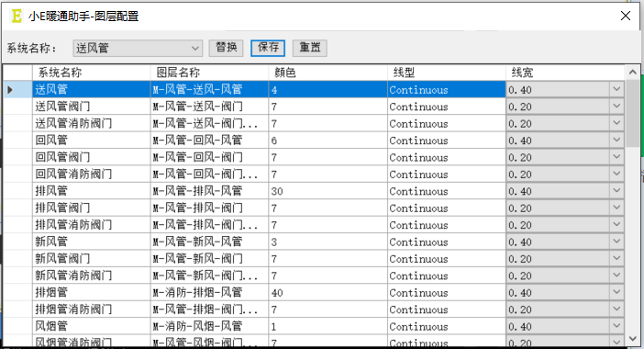Select the 排风管阀门 system name cell
The height and width of the screenshot is (349, 644).
click(x=92, y=208)
